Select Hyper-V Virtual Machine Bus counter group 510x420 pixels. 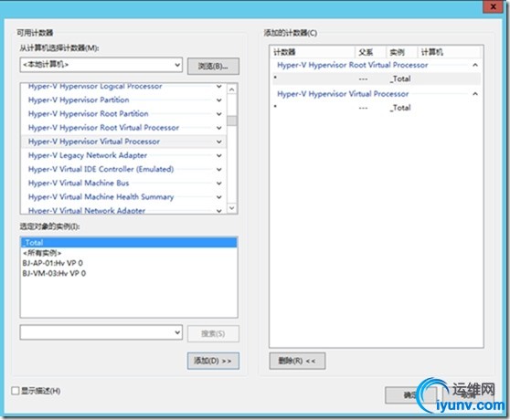[x=79, y=184]
